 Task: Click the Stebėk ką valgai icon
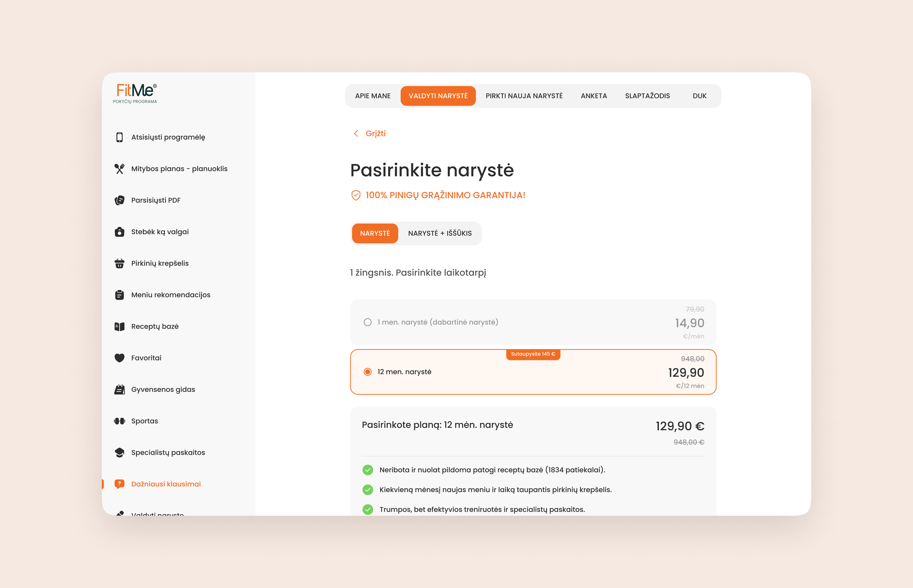(119, 232)
